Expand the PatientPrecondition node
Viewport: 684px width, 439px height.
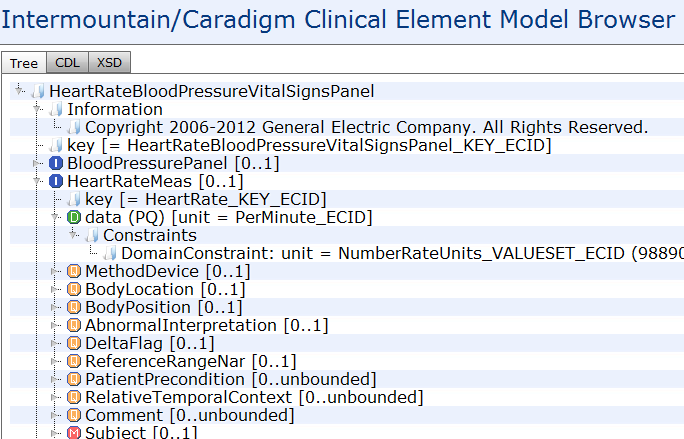(55, 379)
